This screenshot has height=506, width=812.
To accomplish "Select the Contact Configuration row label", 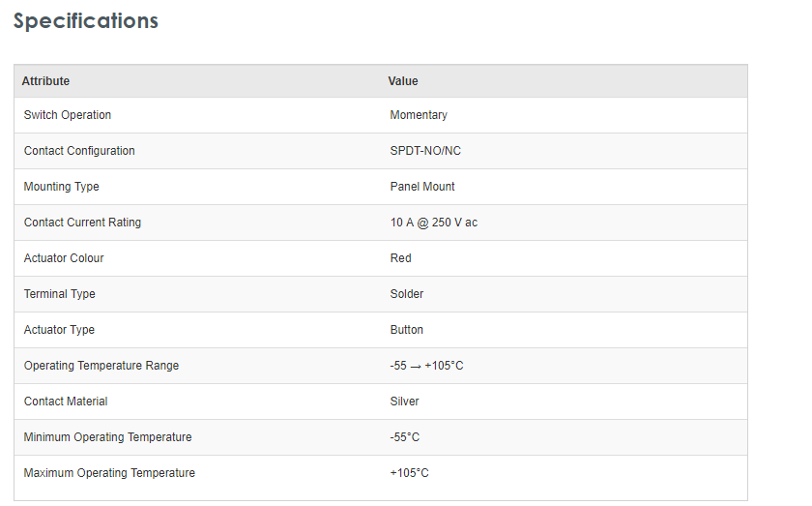I will coord(79,151).
